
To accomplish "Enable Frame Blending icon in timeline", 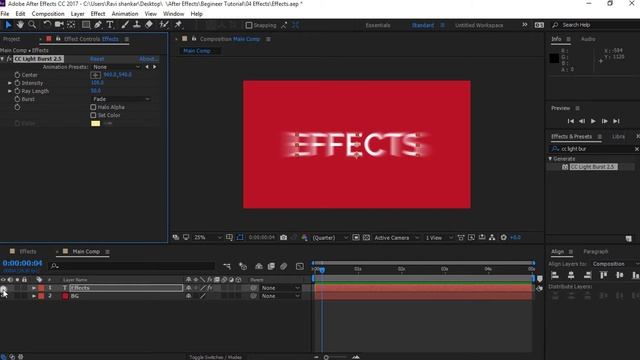I will point(271,267).
